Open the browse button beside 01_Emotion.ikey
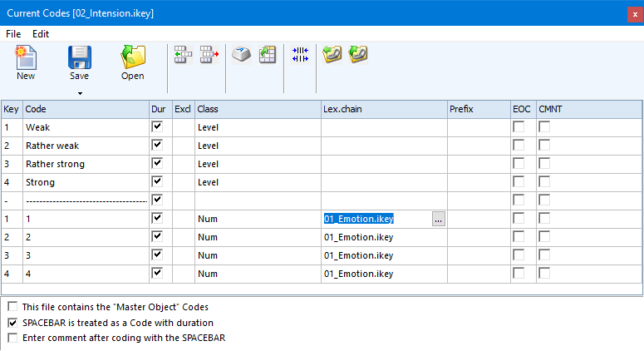The width and height of the screenshot is (644, 351). (x=439, y=219)
